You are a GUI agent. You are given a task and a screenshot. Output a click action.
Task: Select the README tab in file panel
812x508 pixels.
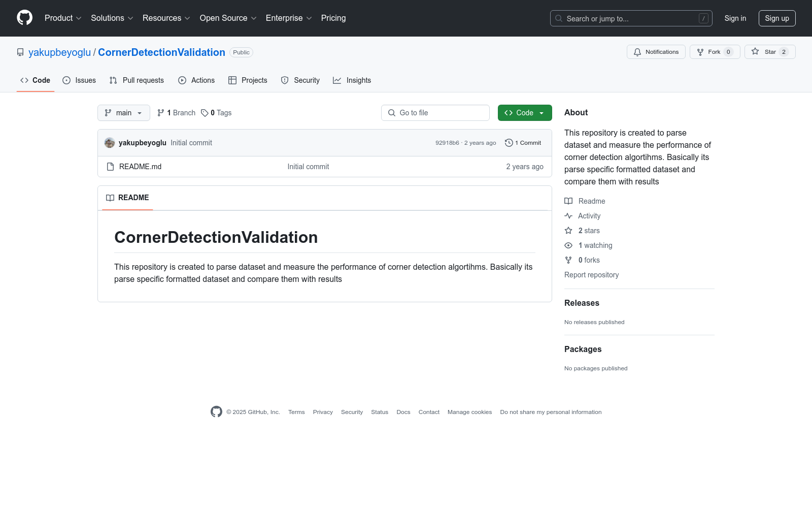[x=127, y=198]
